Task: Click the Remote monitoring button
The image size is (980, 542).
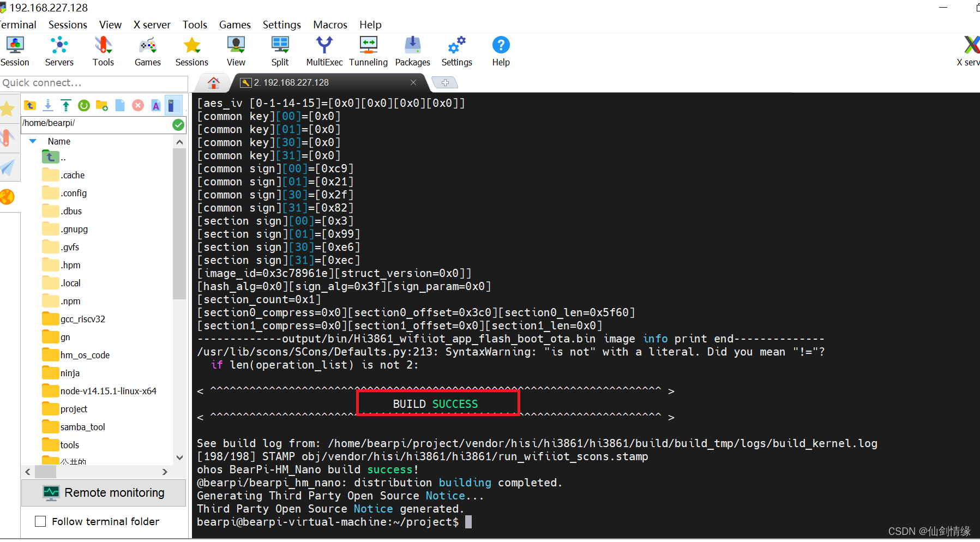Action: click(x=104, y=492)
